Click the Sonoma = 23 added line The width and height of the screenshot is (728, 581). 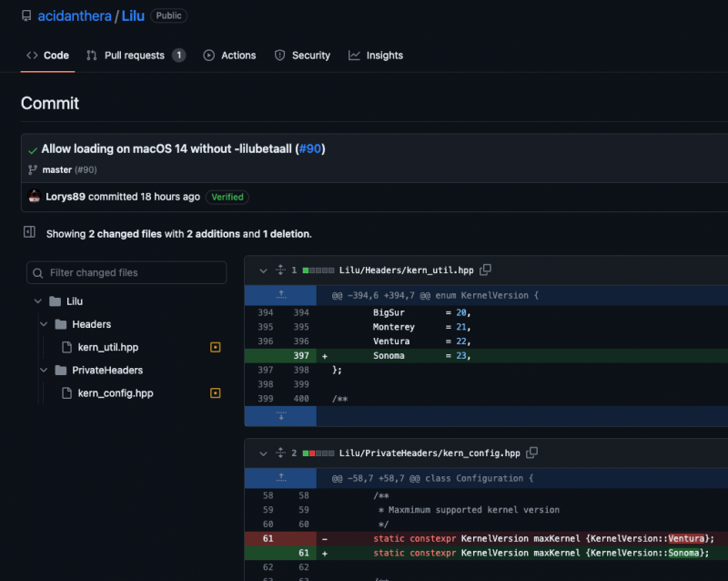(522, 355)
